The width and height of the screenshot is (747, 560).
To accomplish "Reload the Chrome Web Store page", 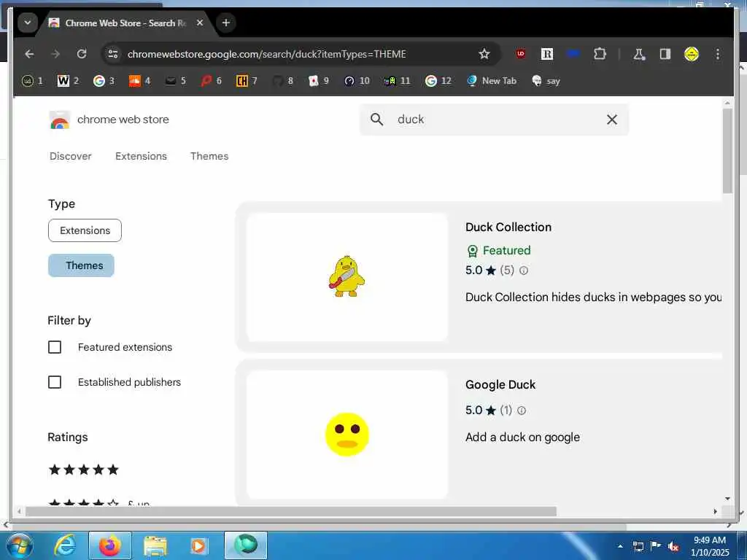I will pyautogui.click(x=82, y=54).
